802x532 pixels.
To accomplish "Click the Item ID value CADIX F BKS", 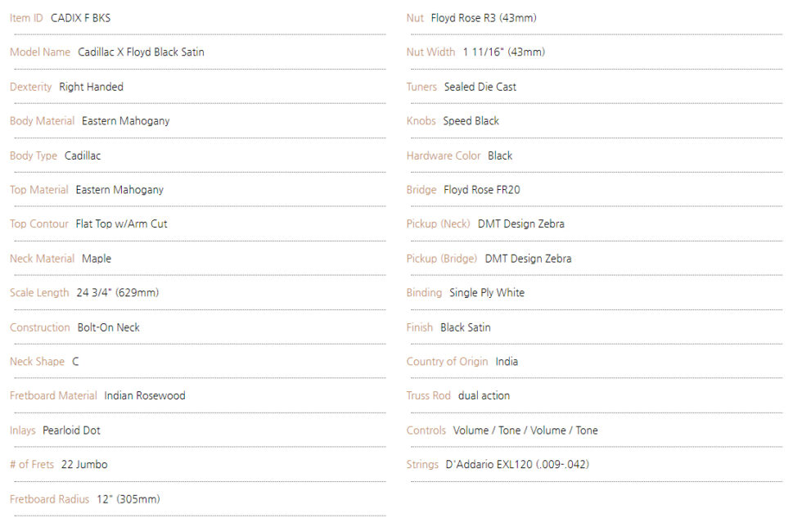I will point(80,18).
